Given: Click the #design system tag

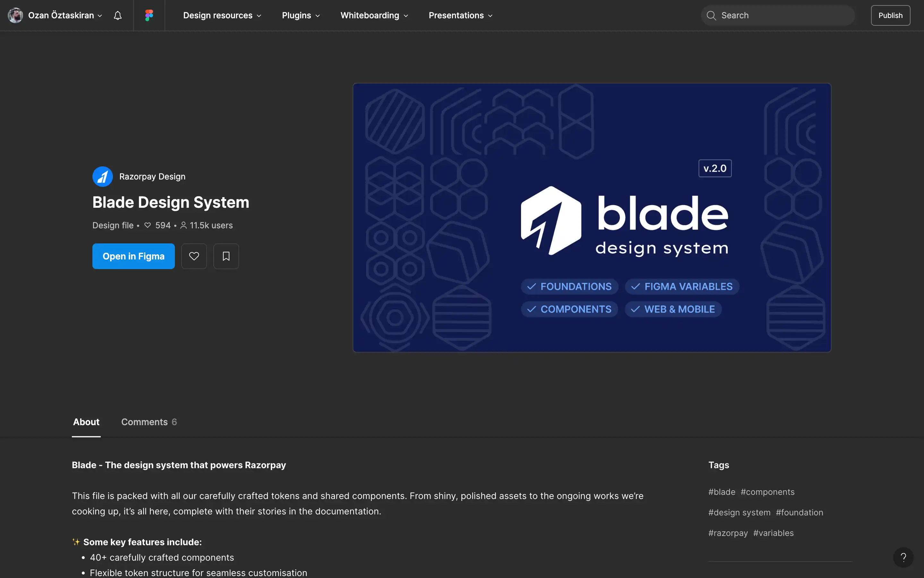Looking at the screenshot, I should pyautogui.click(x=739, y=512).
